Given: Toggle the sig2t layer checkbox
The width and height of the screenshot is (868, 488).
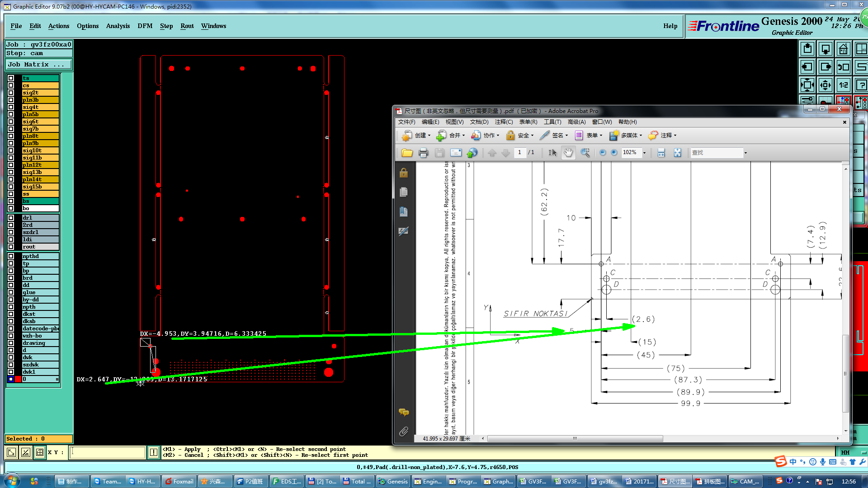Looking at the screenshot, I should [x=11, y=93].
